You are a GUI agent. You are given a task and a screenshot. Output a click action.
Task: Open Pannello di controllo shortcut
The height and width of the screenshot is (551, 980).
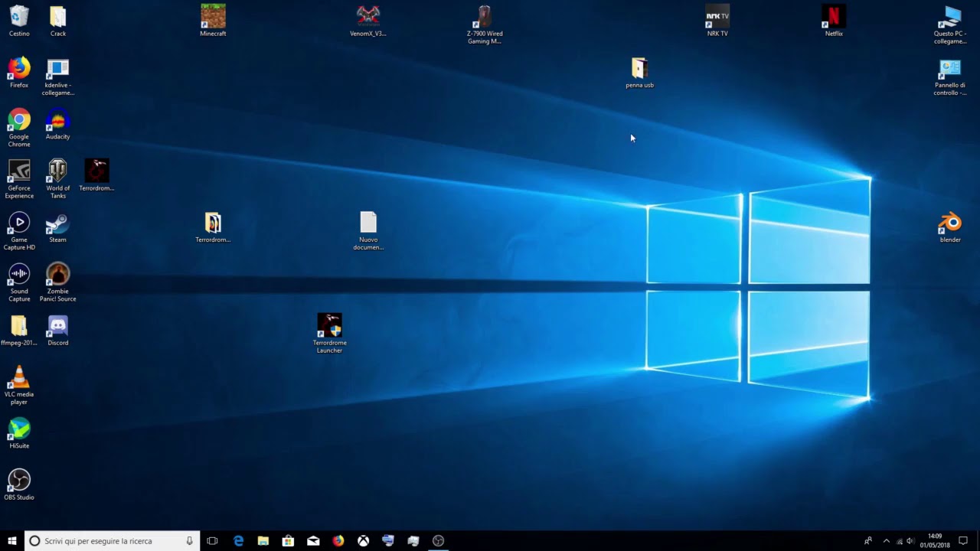click(950, 77)
